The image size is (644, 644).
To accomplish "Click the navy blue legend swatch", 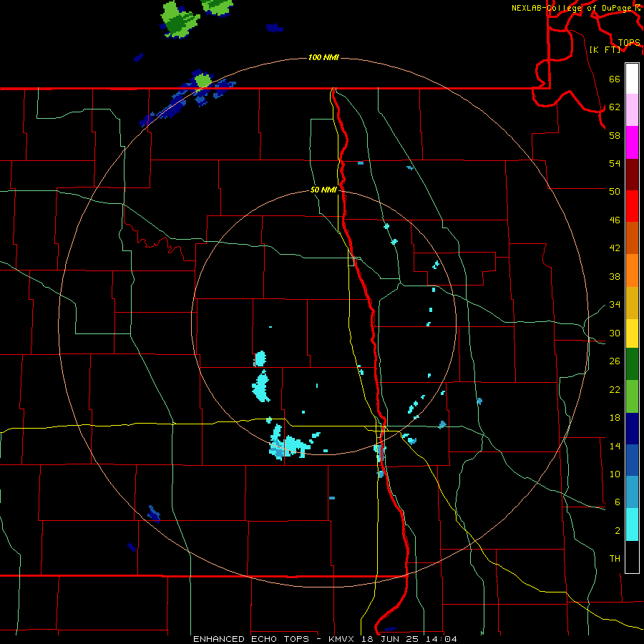I will (x=632, y=429).
